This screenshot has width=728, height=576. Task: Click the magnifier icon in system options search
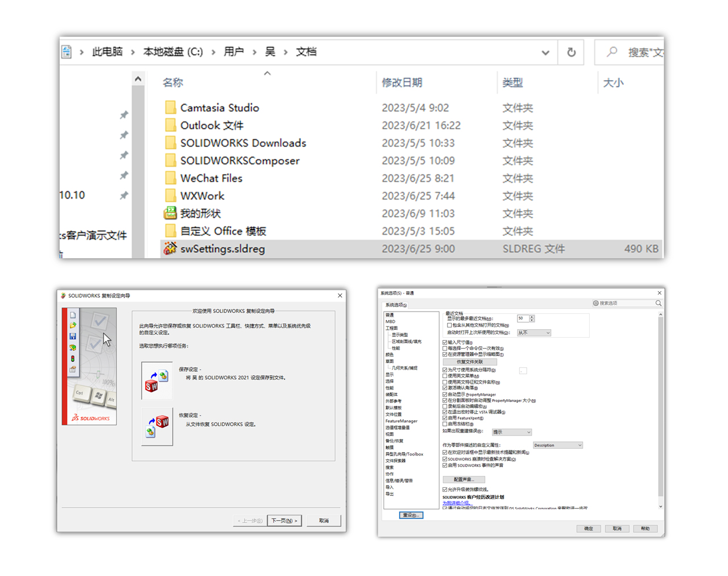point(658,303)
